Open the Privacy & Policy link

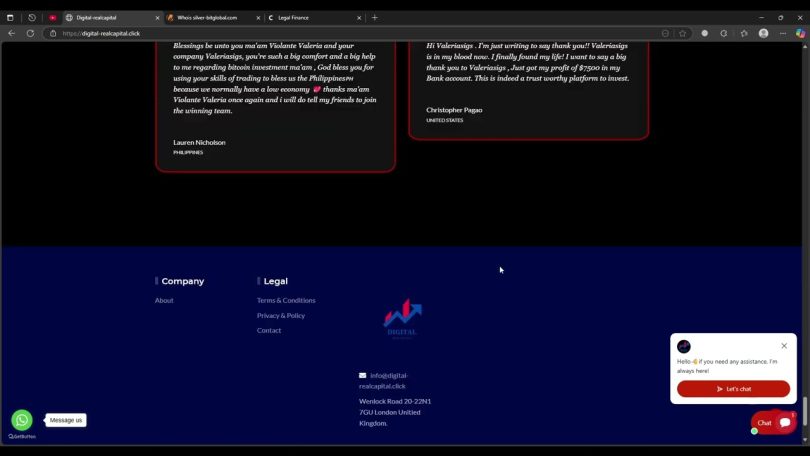tap(281, 315)
